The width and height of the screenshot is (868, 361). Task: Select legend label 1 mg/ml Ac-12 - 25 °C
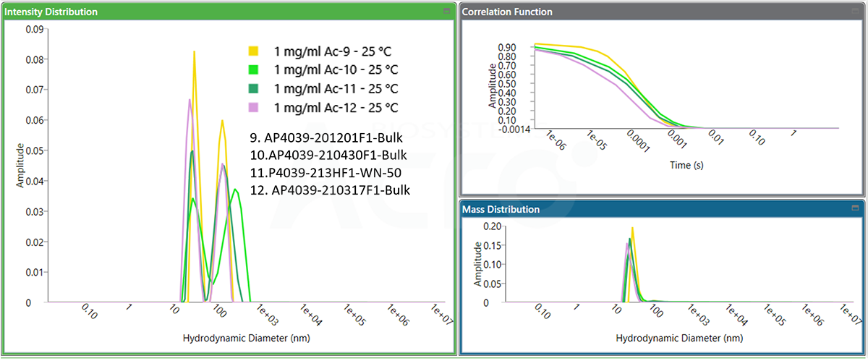click(336, 108)
